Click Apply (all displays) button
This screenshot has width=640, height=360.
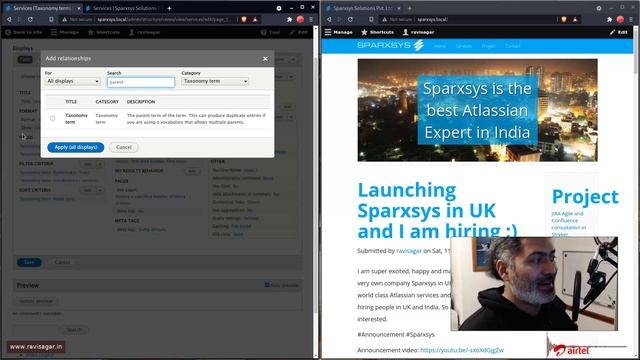click(76, 147)
